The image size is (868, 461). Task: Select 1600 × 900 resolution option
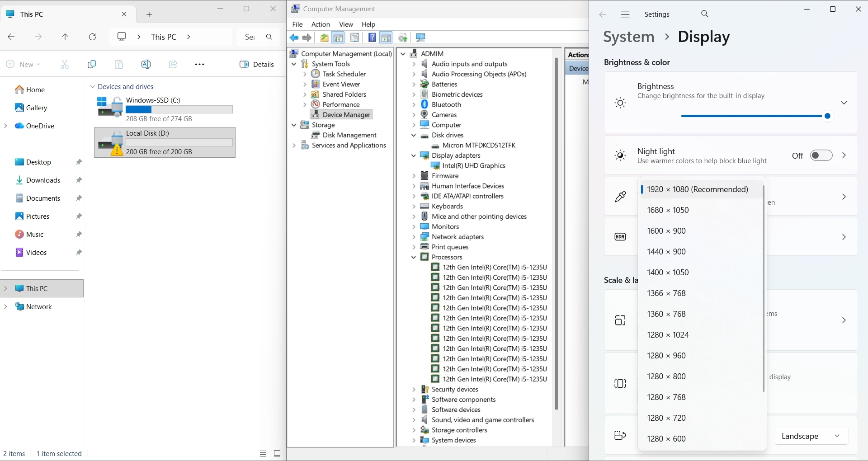point(666,231)
